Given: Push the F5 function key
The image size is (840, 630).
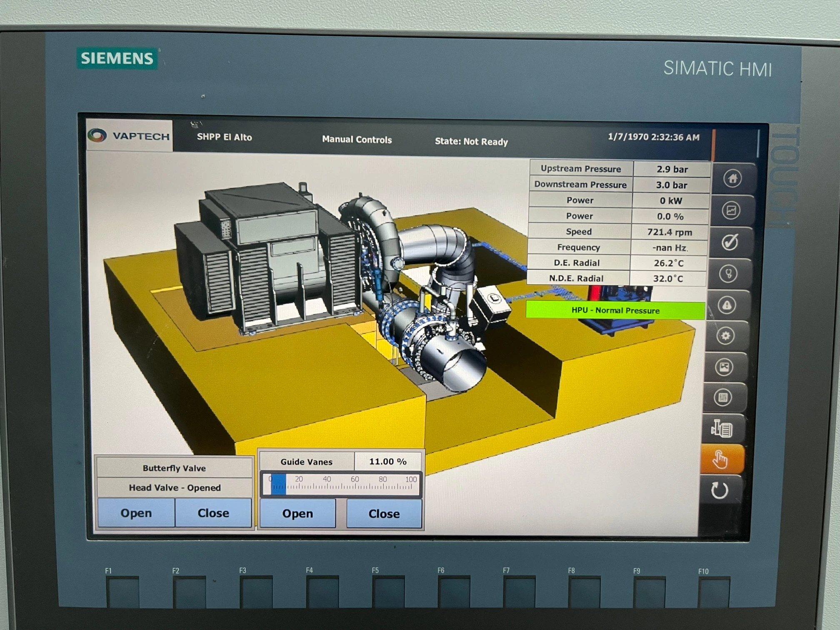Looking at the screenshot, I should [388, 592].
